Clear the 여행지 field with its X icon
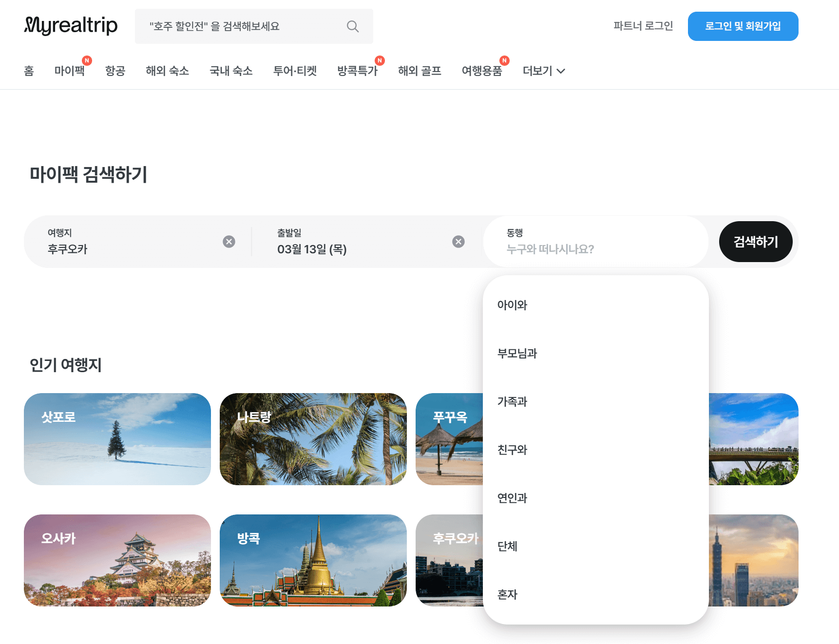The width and height of the screenshot is (839, 644). click(x=229, y=241)
